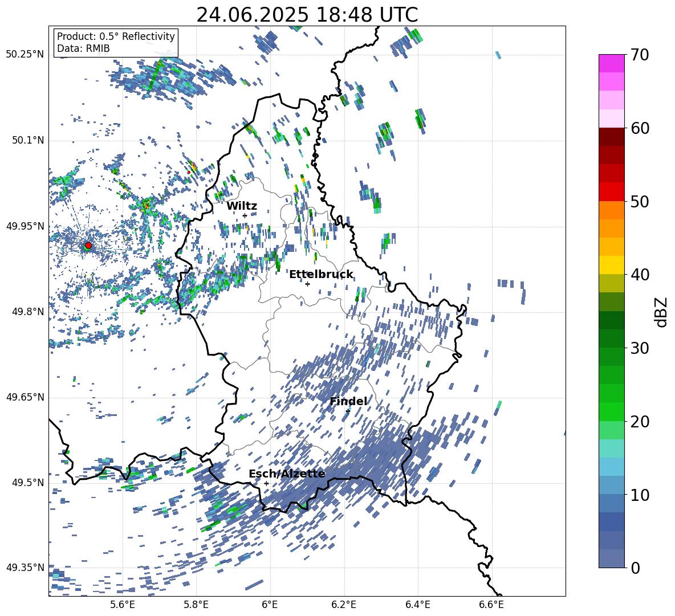Click the 49.65°N latitude label
This screenshot has width=675, height=616.
pyautogui.click(x=25, y=398)
